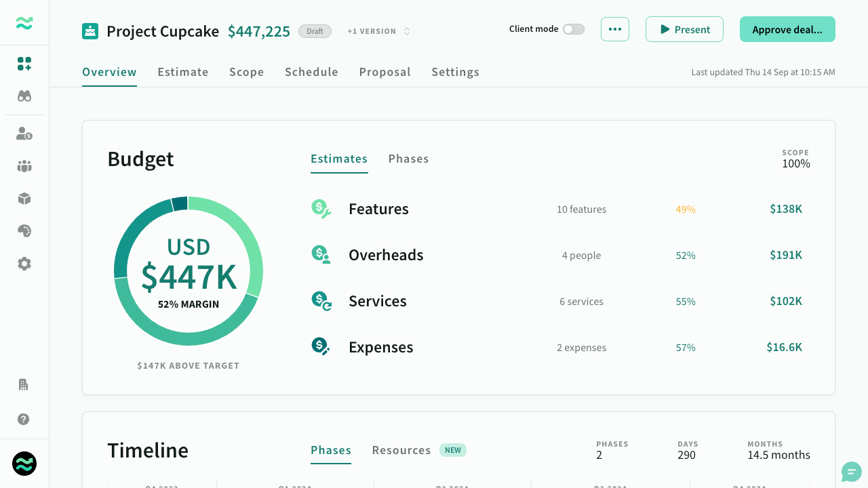Click the Last updated timestamp text
The width and height of the screenshot is (868, 488).
point(764,72)
